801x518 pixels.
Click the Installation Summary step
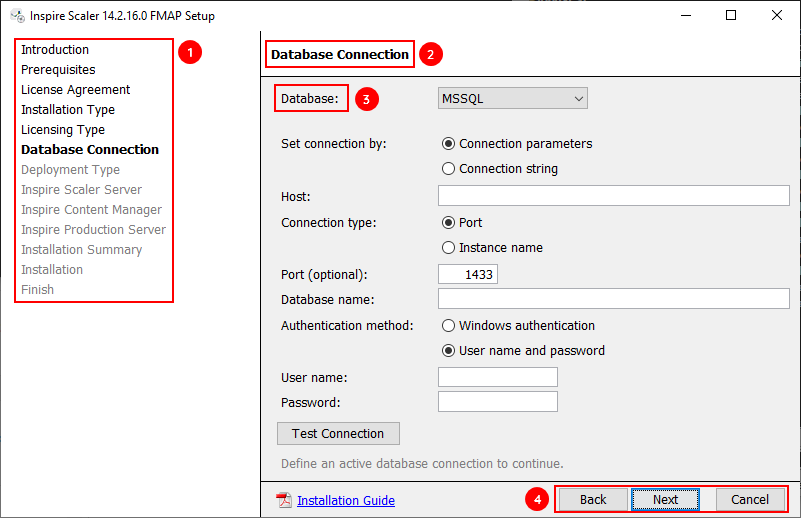point(82,249)
